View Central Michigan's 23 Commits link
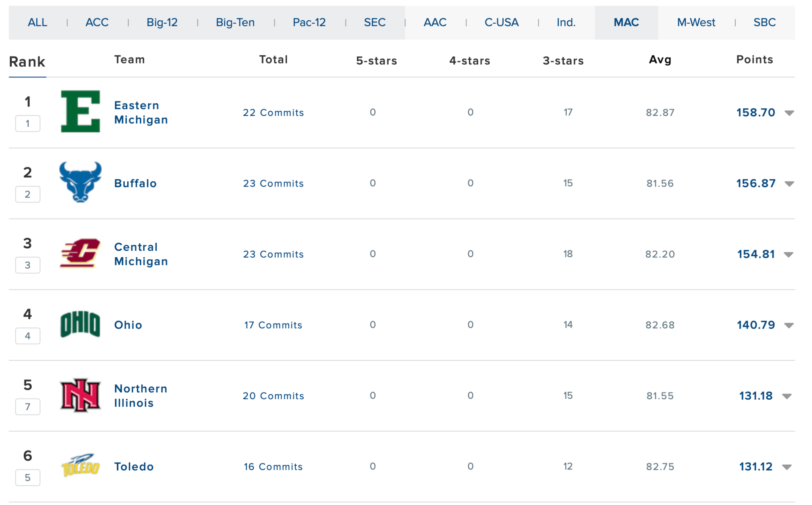Screen dimensions: 812x505 click(x=273, y=254)
